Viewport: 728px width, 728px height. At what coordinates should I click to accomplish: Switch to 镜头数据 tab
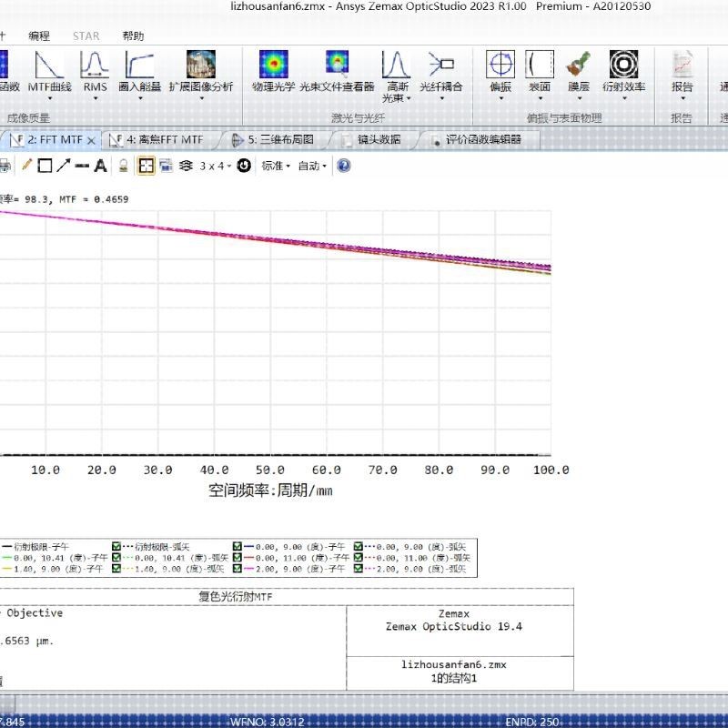point(374,140)
